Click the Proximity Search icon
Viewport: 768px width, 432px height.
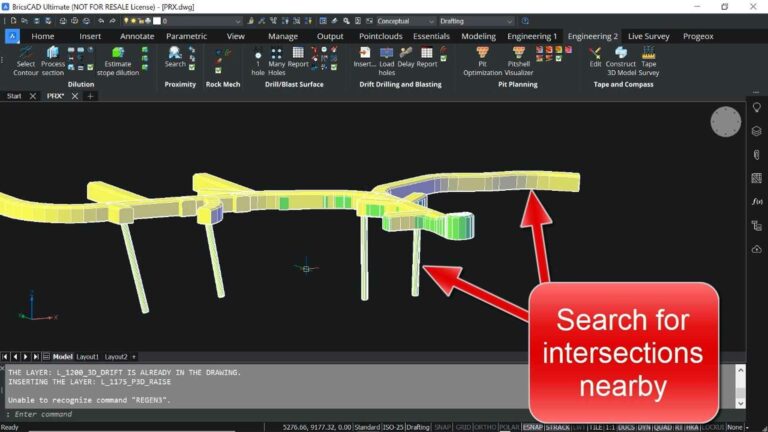pyautogui.click(x=175, y=56)
